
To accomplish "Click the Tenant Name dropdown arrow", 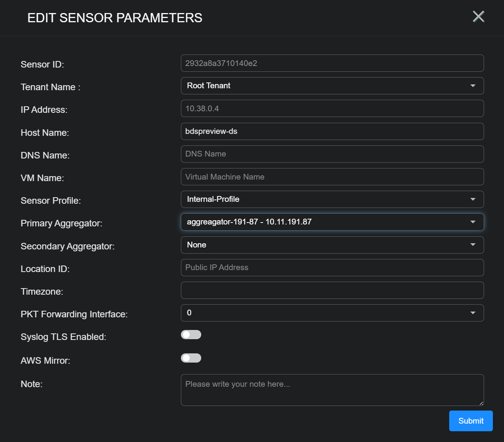I will click(473, 86).
